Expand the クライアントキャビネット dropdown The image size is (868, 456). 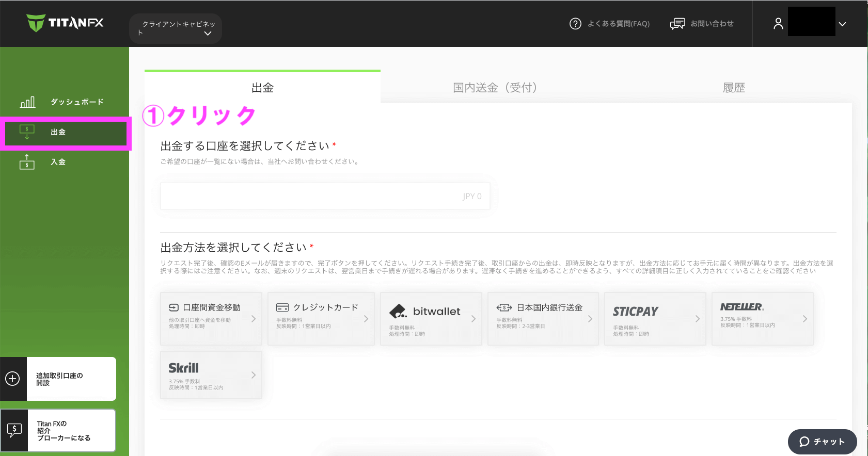pos(176,28)
